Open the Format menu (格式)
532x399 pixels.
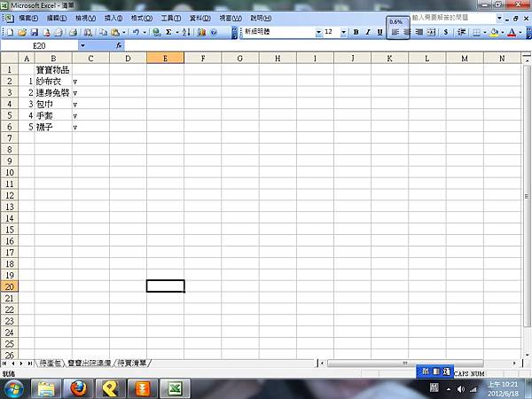[x=142, y=18]
